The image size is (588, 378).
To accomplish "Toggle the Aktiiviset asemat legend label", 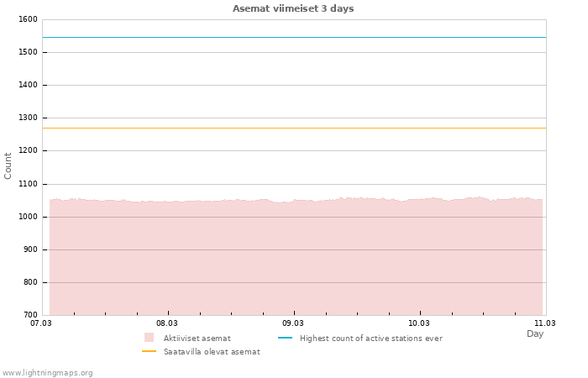I will click(197, 339).
